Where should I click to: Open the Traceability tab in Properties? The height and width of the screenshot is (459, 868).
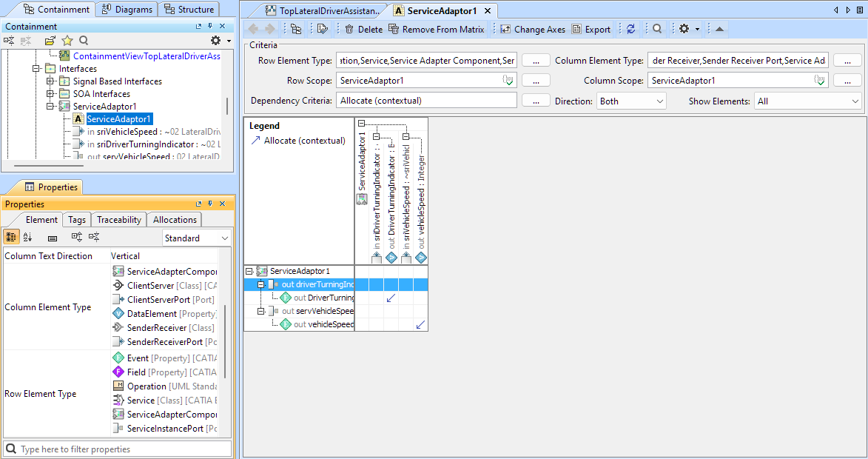pos(118,220)
